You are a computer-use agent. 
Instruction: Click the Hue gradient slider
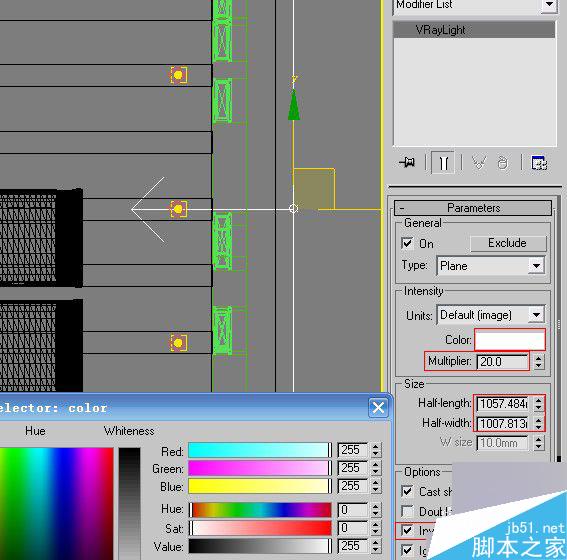(x=260, y=510)
